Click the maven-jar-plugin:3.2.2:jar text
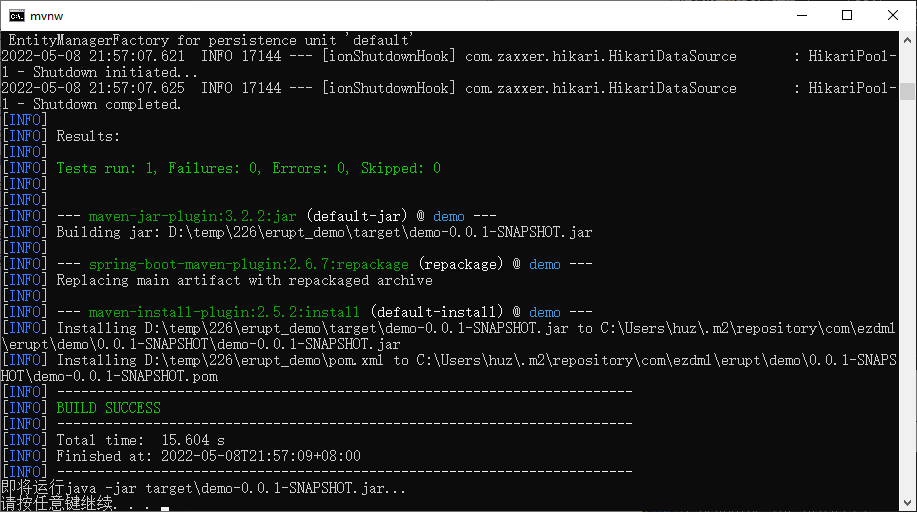This screenshot has height=512, width=917. pos(192,217)
